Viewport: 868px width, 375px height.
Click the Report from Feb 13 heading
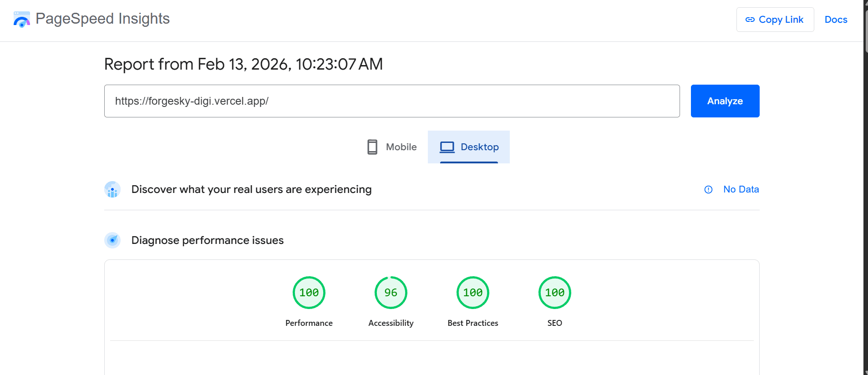244,64
